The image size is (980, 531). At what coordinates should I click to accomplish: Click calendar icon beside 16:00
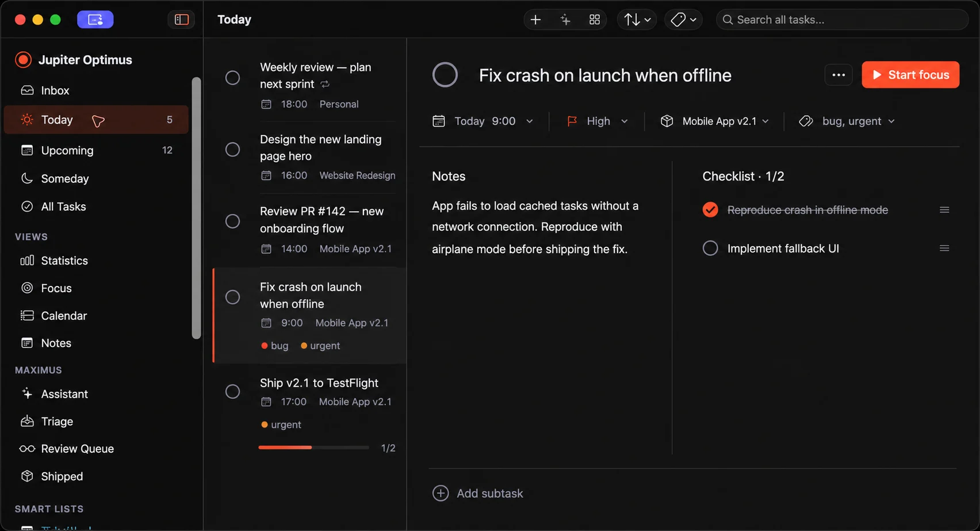coord(266,175)
